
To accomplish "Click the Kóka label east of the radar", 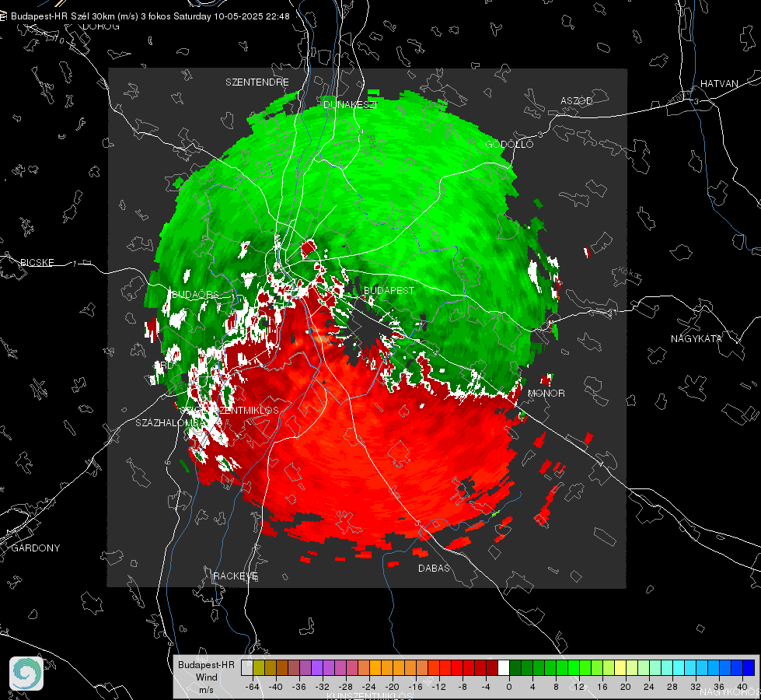I will point(629,274).
